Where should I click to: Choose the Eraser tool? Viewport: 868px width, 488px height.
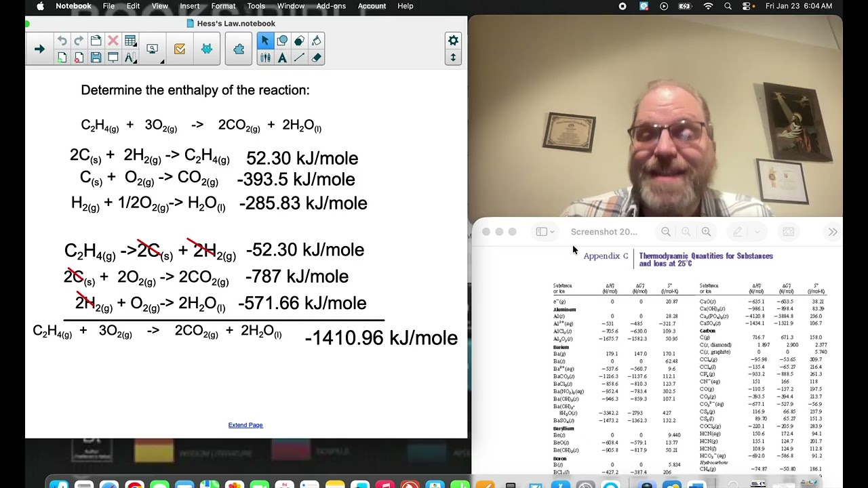316,58
